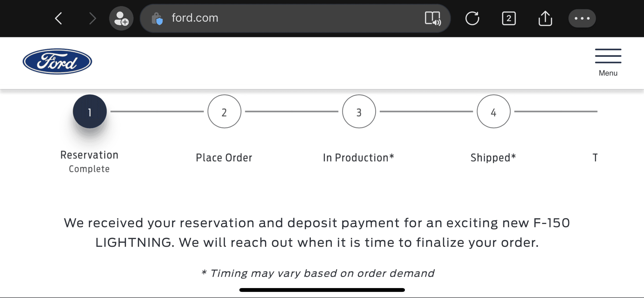This screenshot has height=298, width=644.
Task: Go back to the previous page
Action: click(x=58, y=18)
